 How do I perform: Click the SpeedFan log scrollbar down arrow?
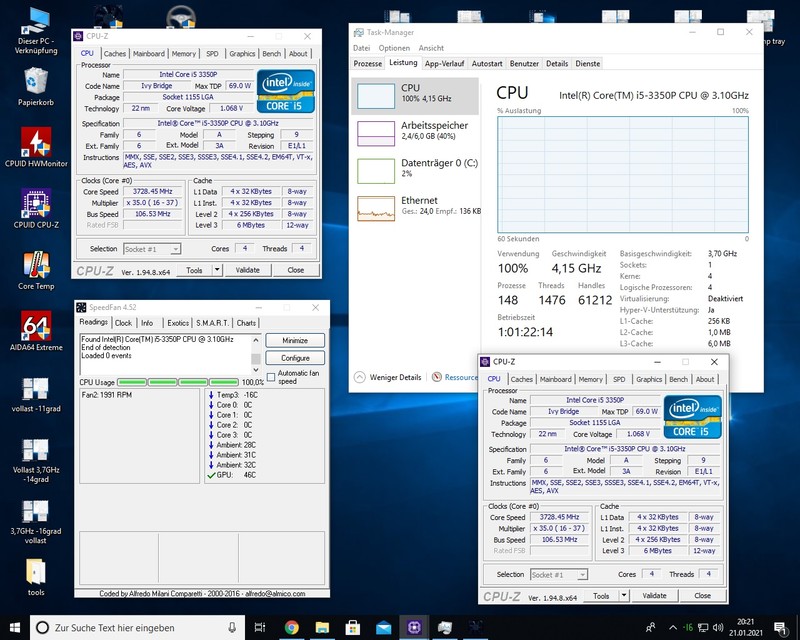tap(256, 370)
